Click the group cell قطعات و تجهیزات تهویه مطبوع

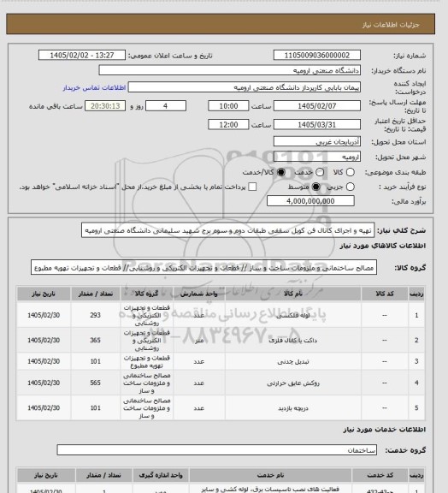147,361
